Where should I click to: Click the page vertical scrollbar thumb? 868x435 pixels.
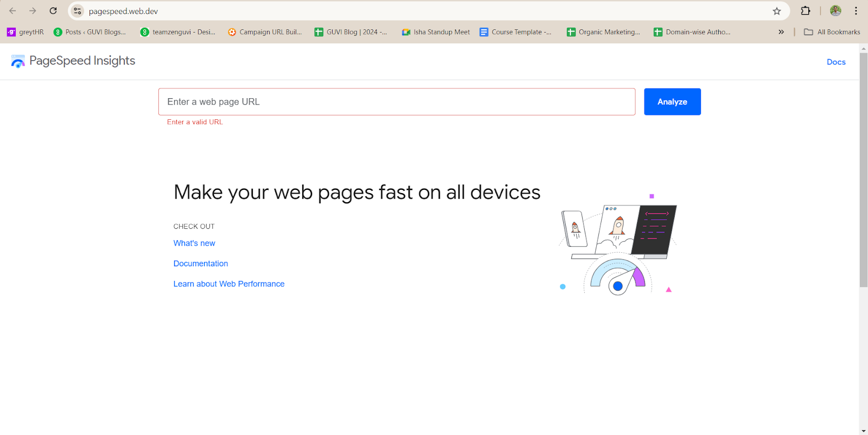863,170
